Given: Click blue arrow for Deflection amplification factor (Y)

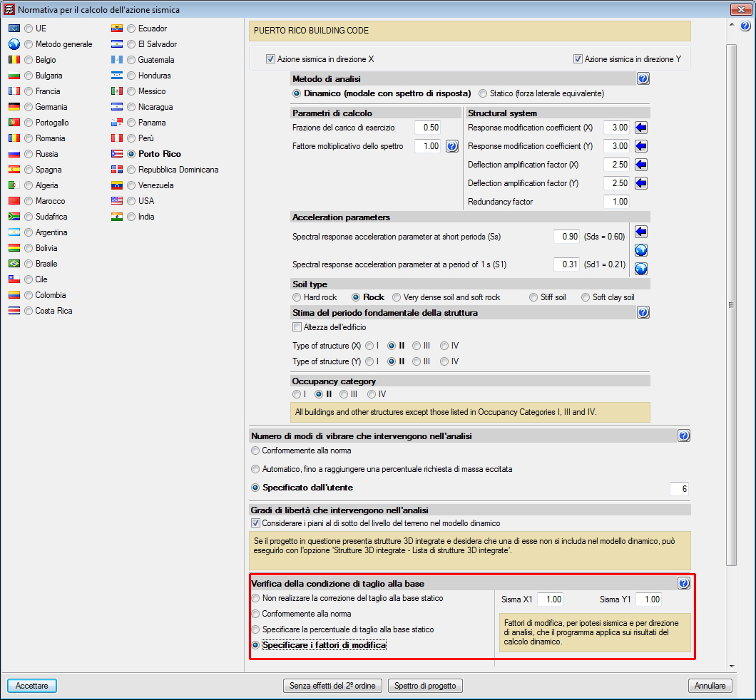Looking at the screenshot, I should coord(640,183).
